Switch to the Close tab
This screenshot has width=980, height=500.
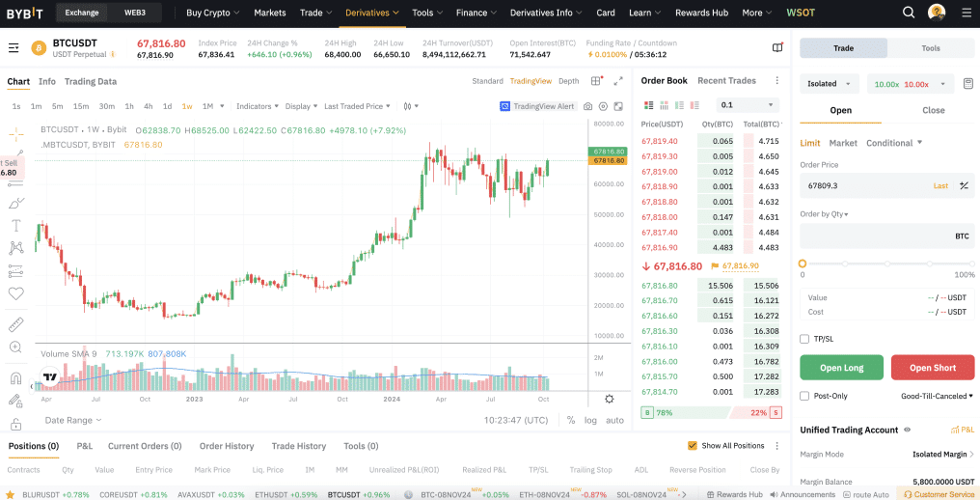pos(933,110)
